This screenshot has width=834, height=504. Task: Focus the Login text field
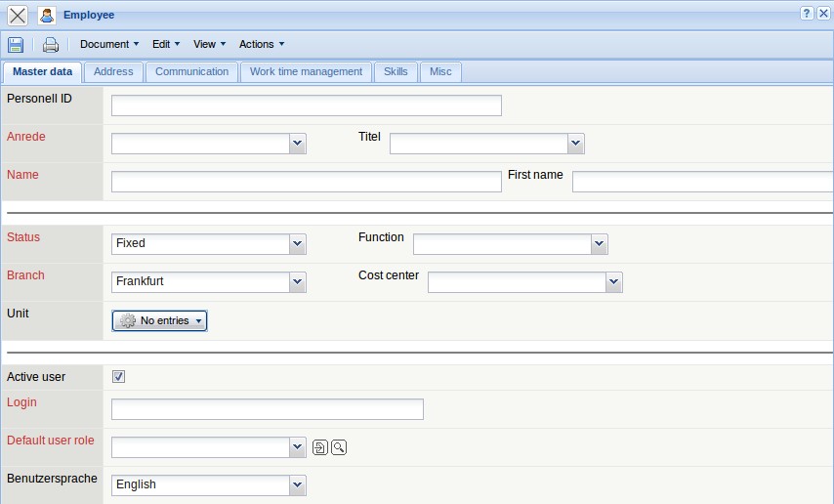click(267, 409)
